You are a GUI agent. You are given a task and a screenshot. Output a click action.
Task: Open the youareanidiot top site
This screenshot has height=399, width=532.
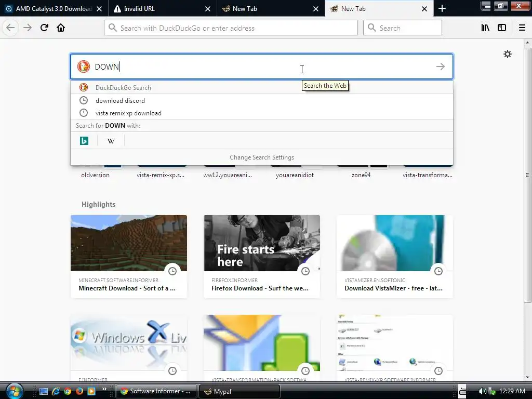pyautogui.click(x=295, y=175)
